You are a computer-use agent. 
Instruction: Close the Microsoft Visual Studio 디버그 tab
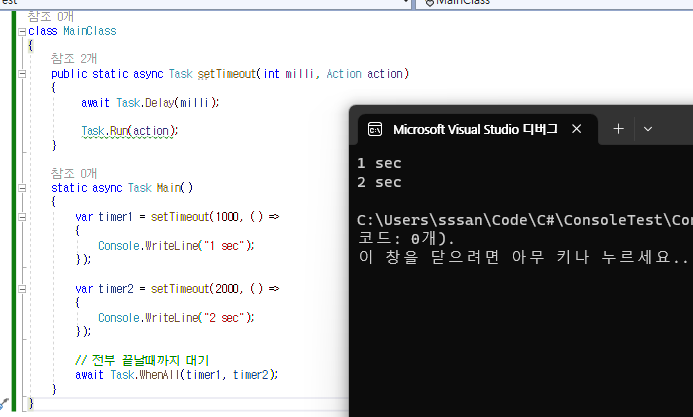576,129
